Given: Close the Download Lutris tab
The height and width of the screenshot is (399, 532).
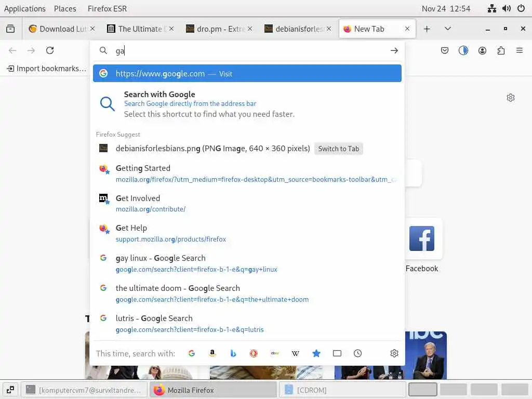Looking at the screenshot, I should 92,29.
